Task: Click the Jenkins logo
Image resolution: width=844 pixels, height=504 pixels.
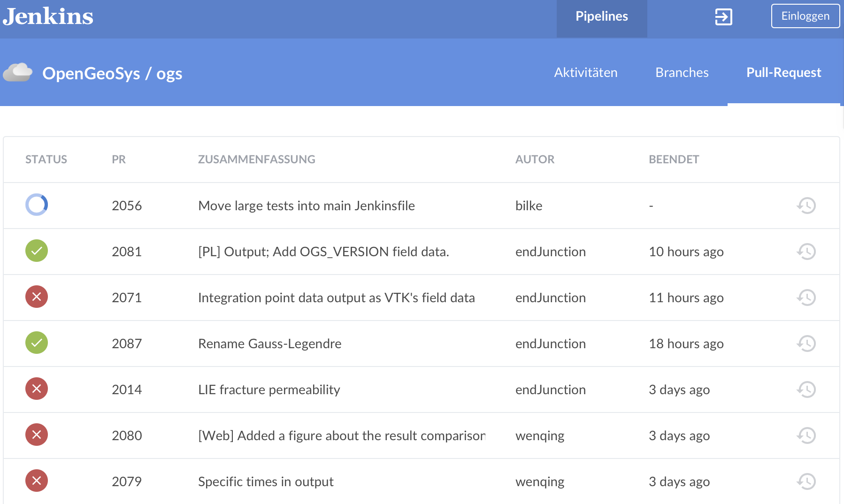Action: 48,16
